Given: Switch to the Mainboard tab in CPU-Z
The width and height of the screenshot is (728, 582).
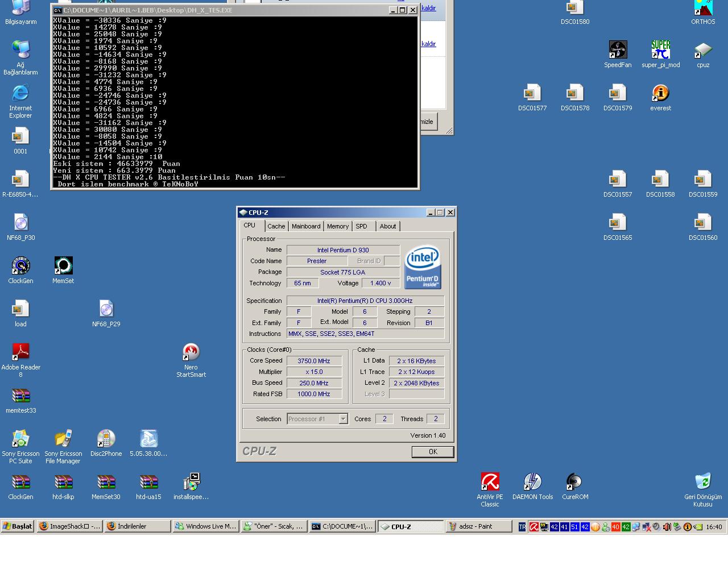Looking at the screenshot, I should tap(306, 226).
